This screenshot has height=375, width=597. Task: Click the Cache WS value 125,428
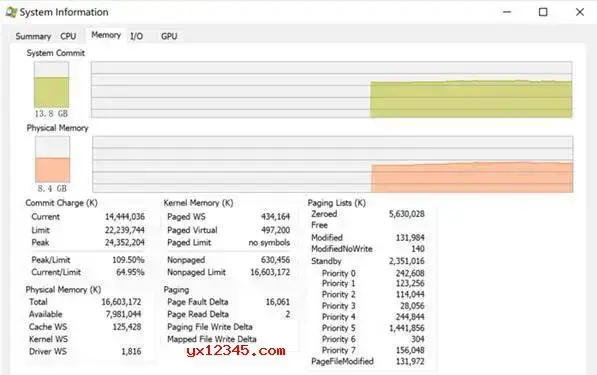coord(127,327)
